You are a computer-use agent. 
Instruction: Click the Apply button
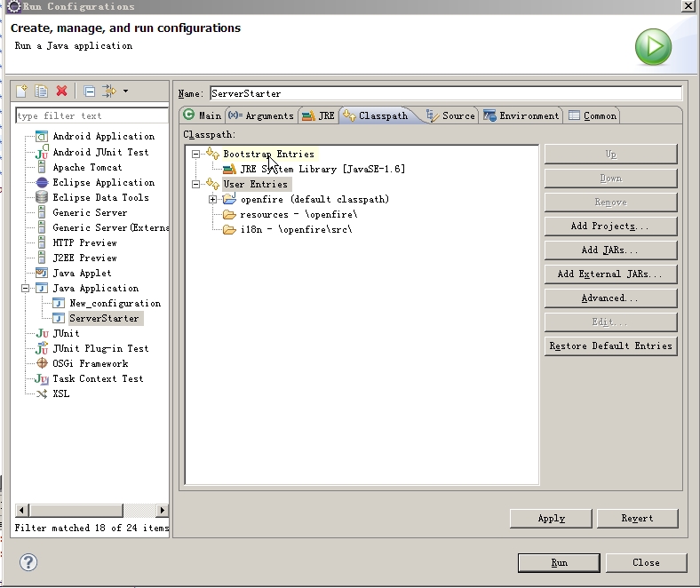coord(551,518)
